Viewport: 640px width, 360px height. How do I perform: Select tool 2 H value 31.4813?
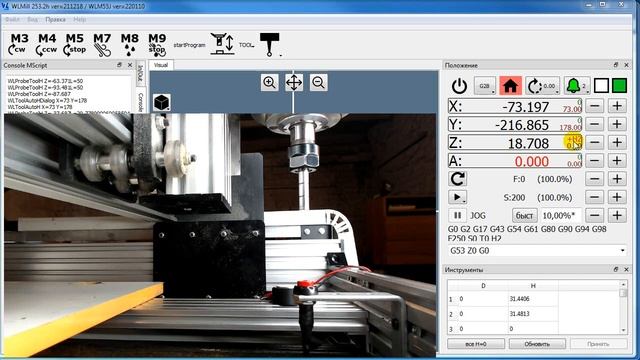tap(533, 314)
